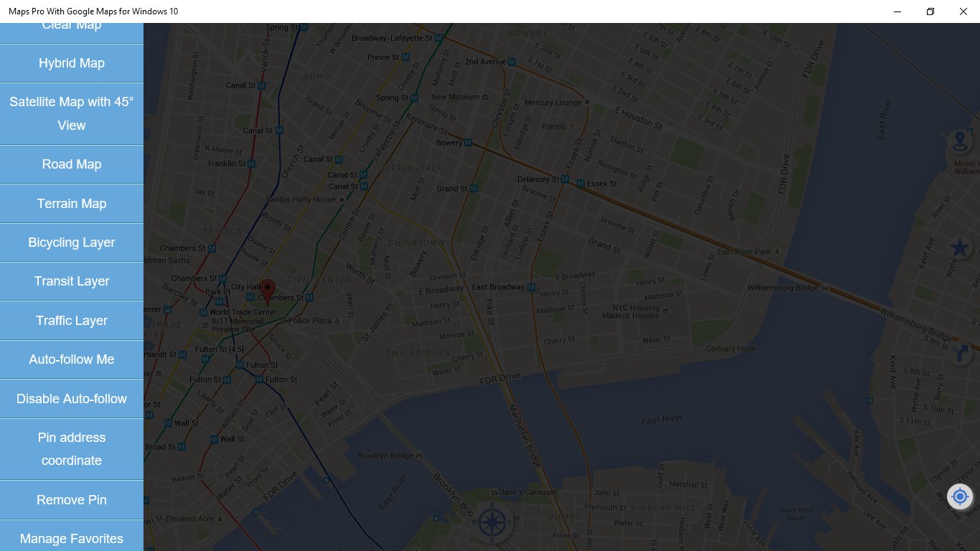Click the locate me target icon

point(960,496)
